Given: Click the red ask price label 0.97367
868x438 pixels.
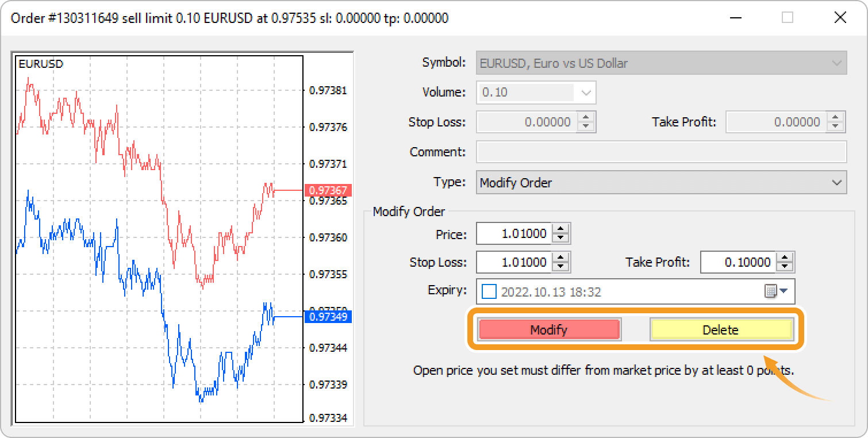Looking at the screenshot, I should coord(328,190).
